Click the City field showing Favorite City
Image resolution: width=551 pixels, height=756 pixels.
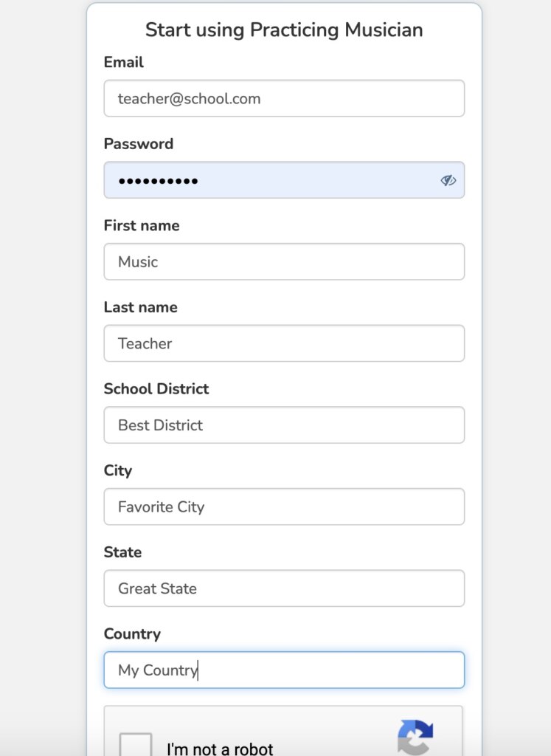[x=284, y=506]
